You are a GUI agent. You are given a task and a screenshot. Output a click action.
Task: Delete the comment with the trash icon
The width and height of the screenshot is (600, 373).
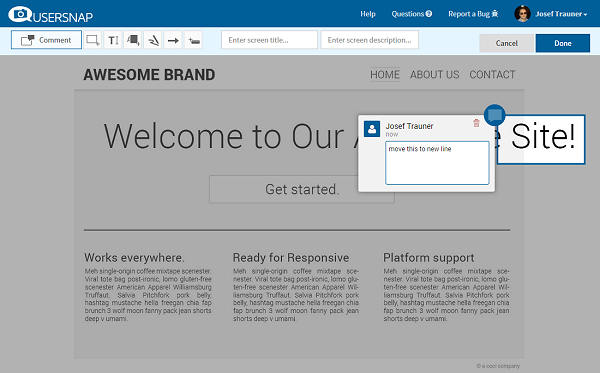point(476,123)
